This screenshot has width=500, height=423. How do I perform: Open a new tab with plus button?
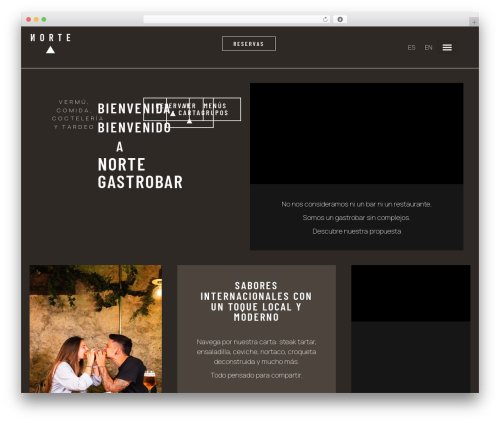474,22
